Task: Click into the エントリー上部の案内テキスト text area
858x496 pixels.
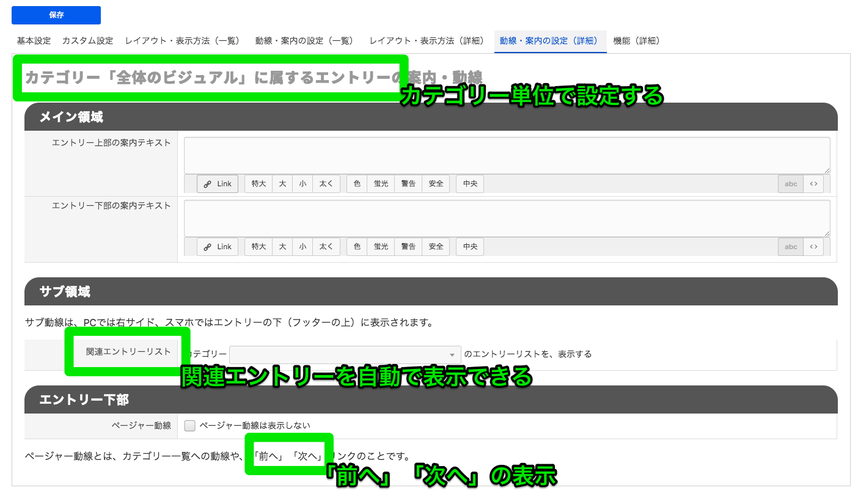Action: click(506, 155)
